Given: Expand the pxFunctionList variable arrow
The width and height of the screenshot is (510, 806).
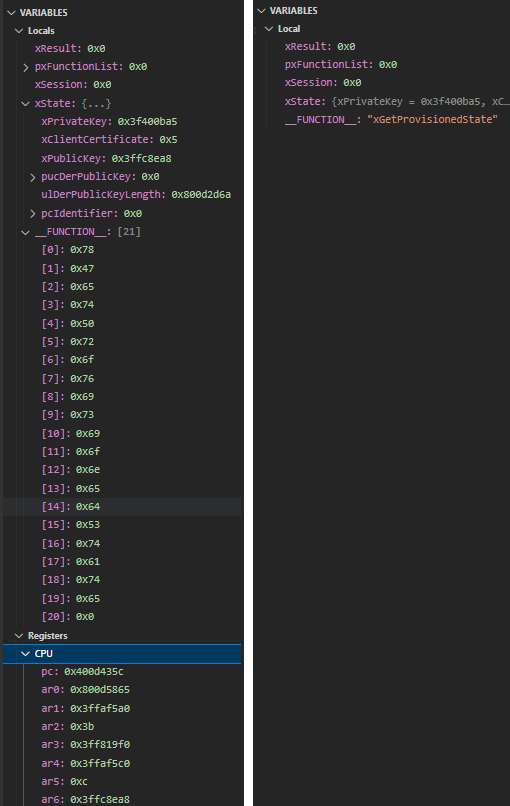Looking at the screenshot, I should [x=26, y=67].
